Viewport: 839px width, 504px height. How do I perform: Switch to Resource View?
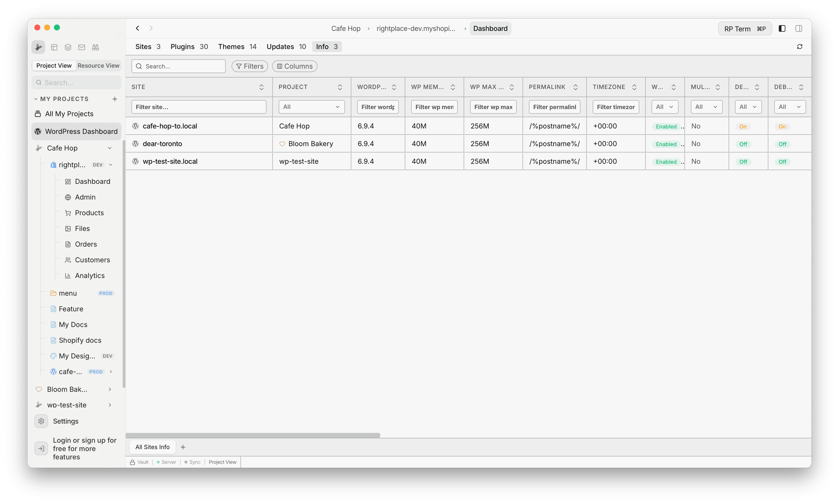click(98, 65)
